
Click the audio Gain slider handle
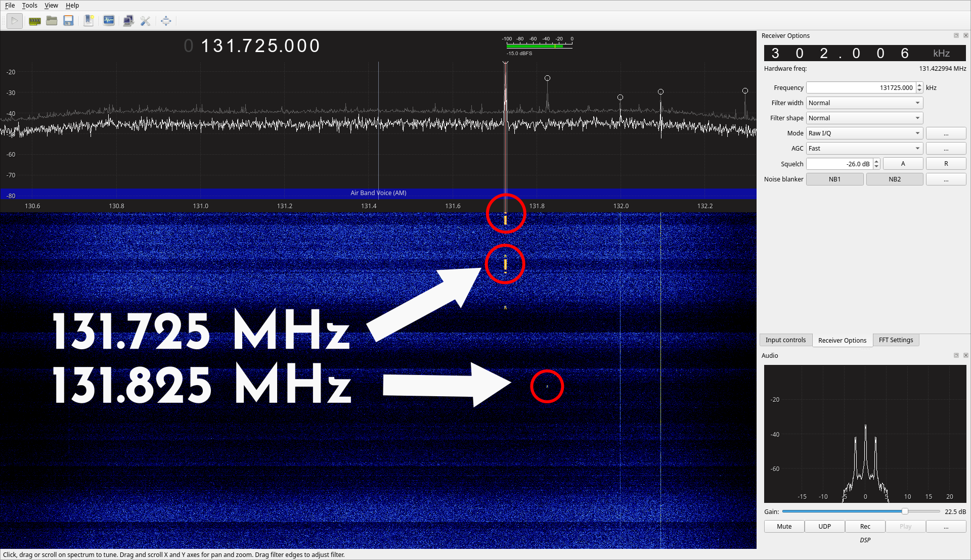coord(905,511)
